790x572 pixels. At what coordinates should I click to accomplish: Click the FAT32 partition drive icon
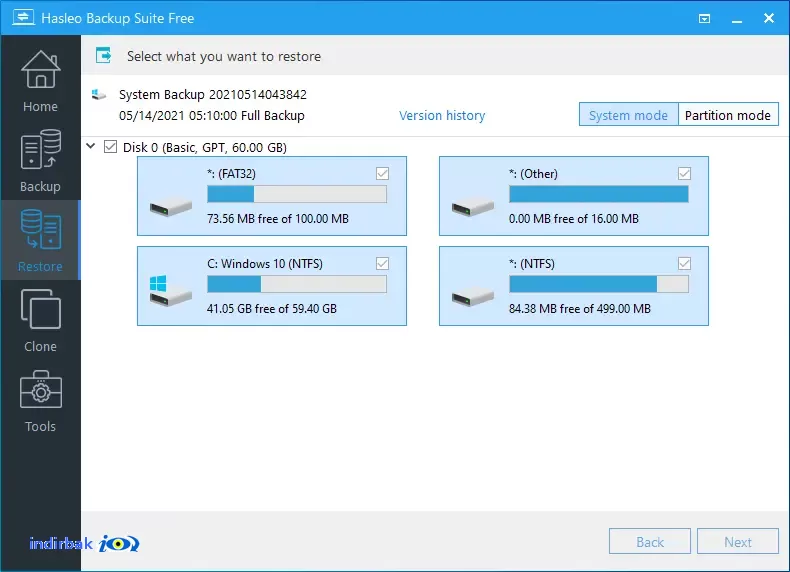tap(171, 207)
